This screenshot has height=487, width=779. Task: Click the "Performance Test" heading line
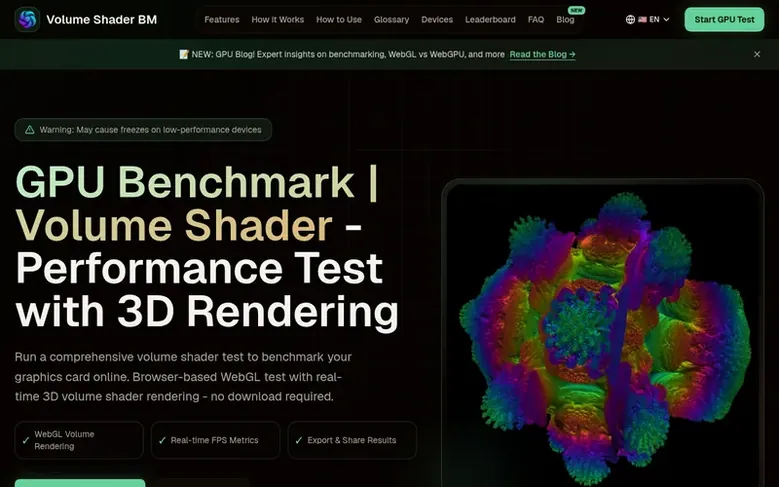coord(199,268)
